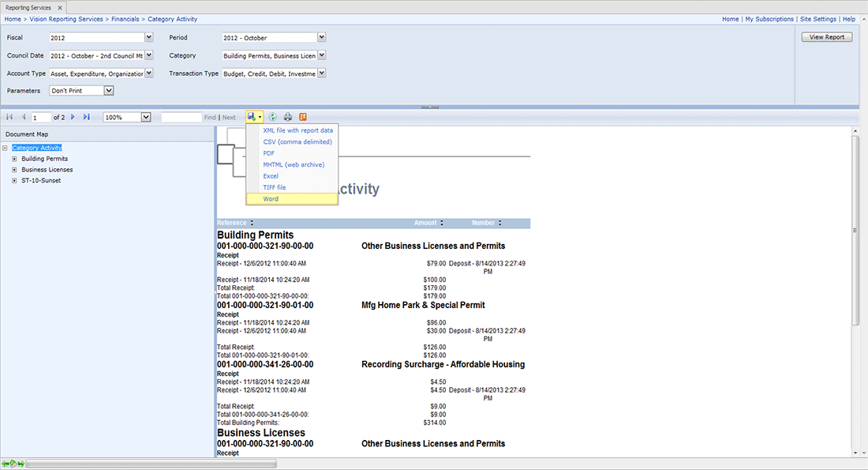Select the Reporting Services tab
Viewport: 868px width, 470px height.
click(28, 8)
